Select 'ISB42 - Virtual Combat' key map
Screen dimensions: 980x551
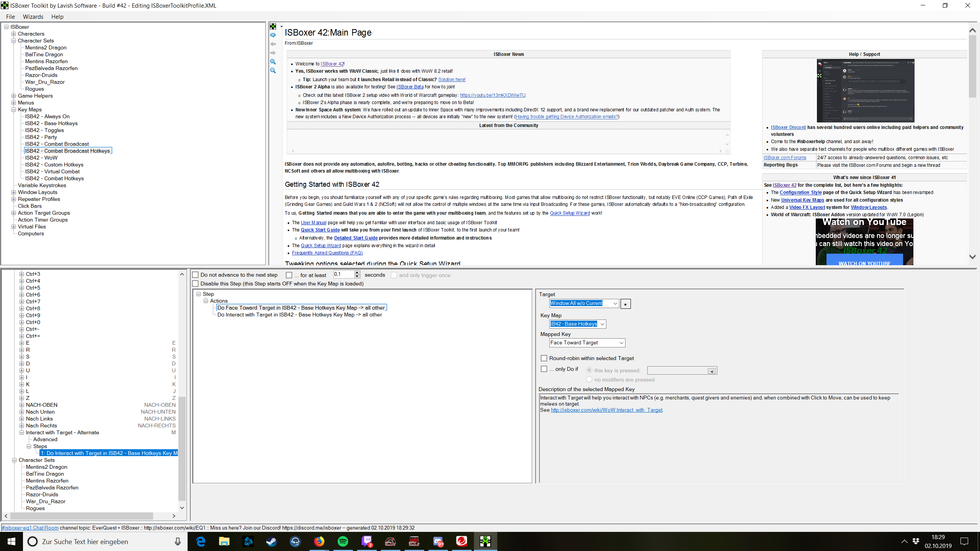pos(52,171)
